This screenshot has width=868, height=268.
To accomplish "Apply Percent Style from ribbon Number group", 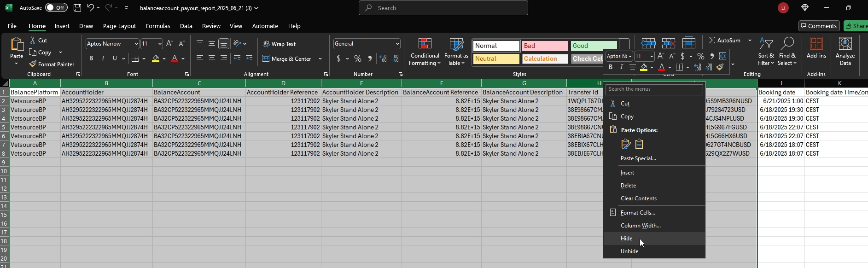I will click(358, 58).
